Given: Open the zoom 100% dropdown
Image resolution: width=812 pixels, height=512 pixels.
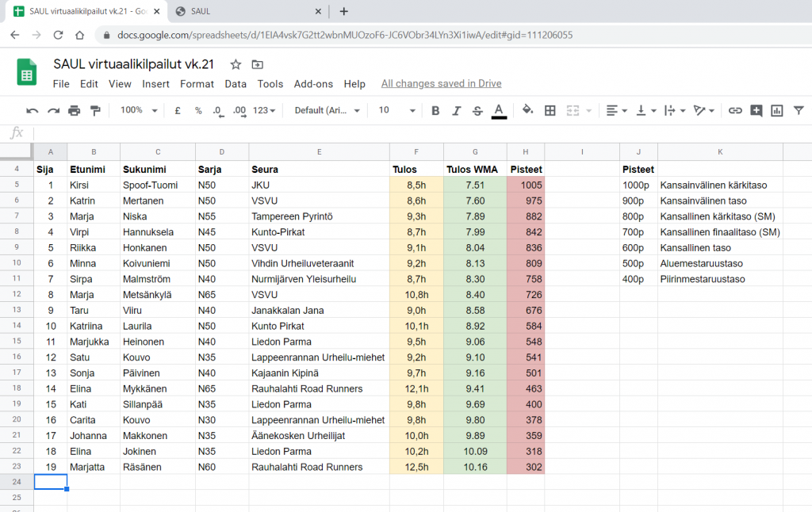Looking at the screenshot, I should click(138, 110).
